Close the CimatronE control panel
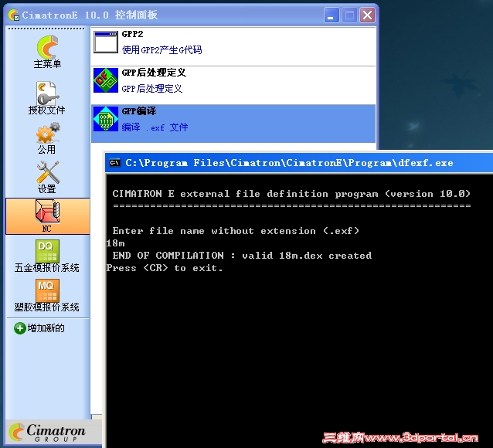Screen dimensions: 493x448 pos(367,15)
